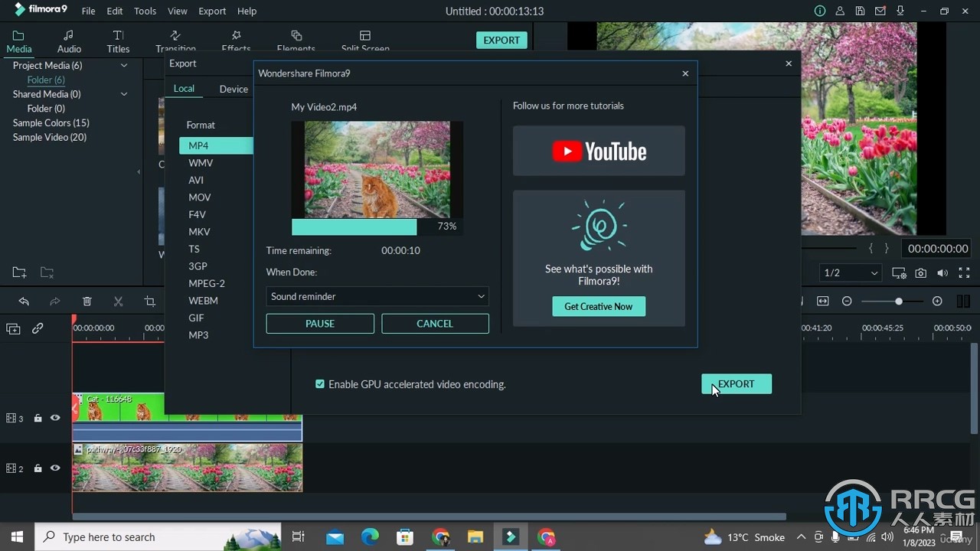
Task: Hide track 2 with eye icon
Action: [x=55, y=468]
